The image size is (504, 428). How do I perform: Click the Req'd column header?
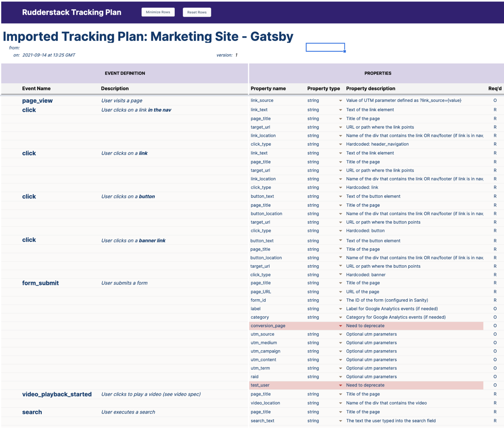495,88
